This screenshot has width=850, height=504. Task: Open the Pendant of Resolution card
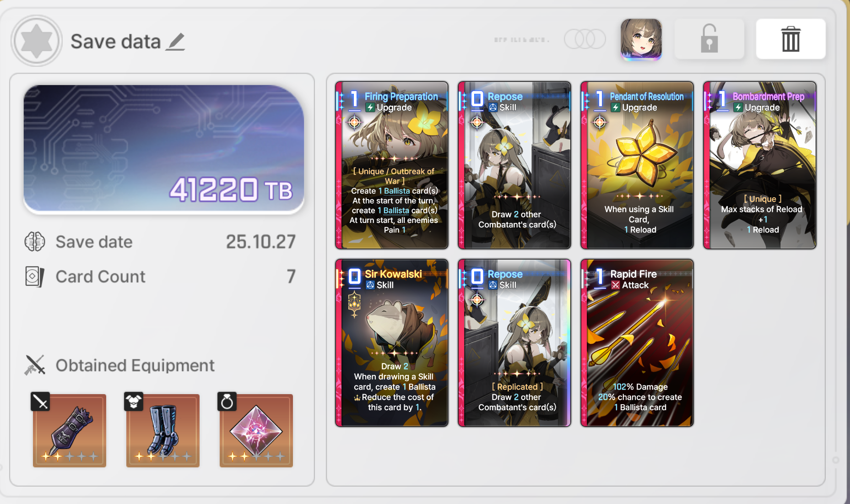click(x=637, y=165)
